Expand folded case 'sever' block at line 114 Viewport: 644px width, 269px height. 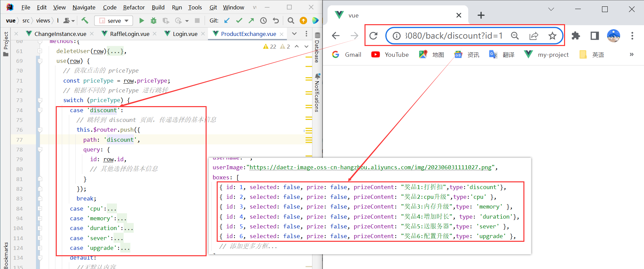click(x=40, y=238)
